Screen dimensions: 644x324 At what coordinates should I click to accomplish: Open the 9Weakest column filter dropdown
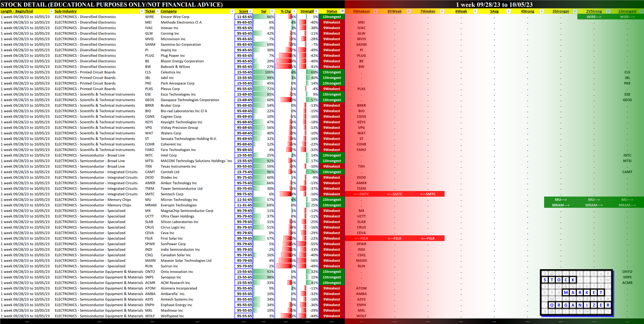coord(375,11)
